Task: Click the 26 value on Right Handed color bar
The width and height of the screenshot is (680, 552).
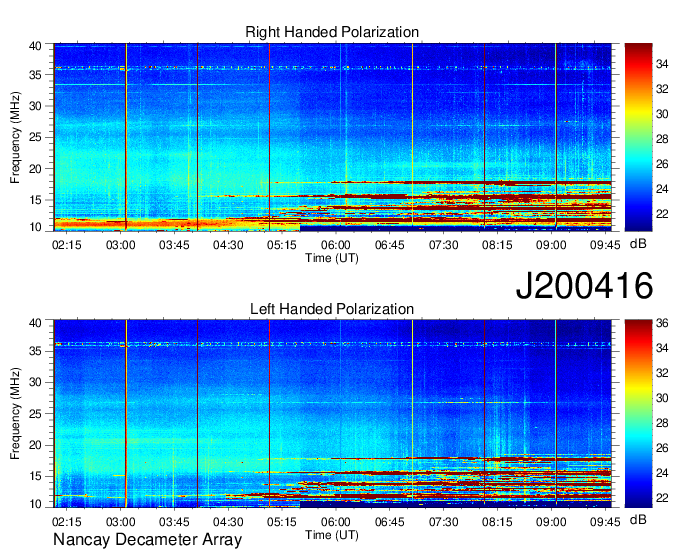Action: pos(662,164)
